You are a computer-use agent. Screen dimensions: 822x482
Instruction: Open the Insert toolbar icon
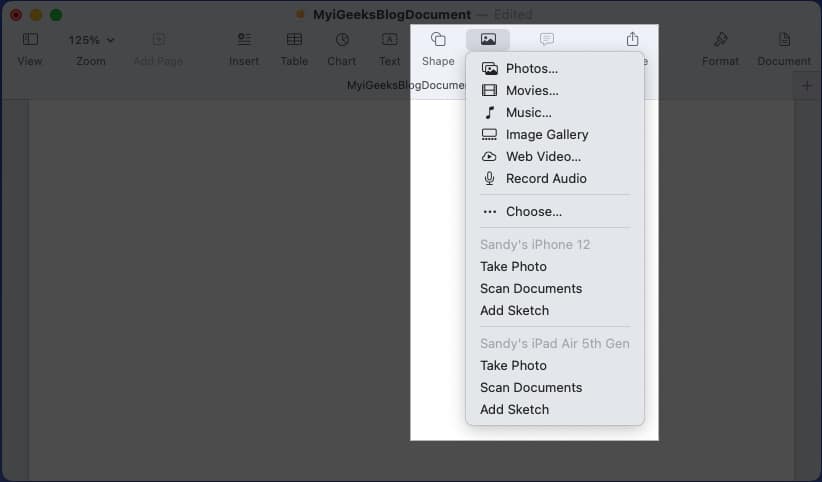(244, 39)
